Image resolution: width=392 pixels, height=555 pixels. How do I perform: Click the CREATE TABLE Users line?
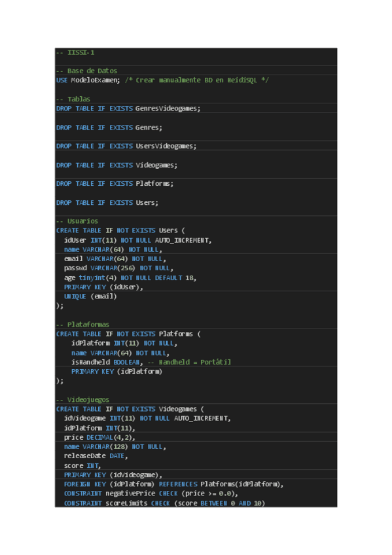[120, 231]
